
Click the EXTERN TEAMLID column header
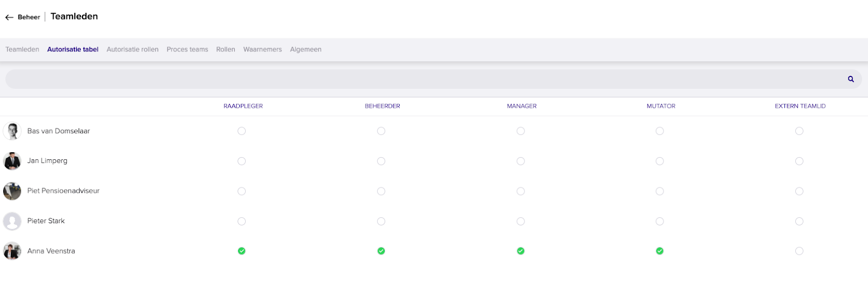(800, 106)
